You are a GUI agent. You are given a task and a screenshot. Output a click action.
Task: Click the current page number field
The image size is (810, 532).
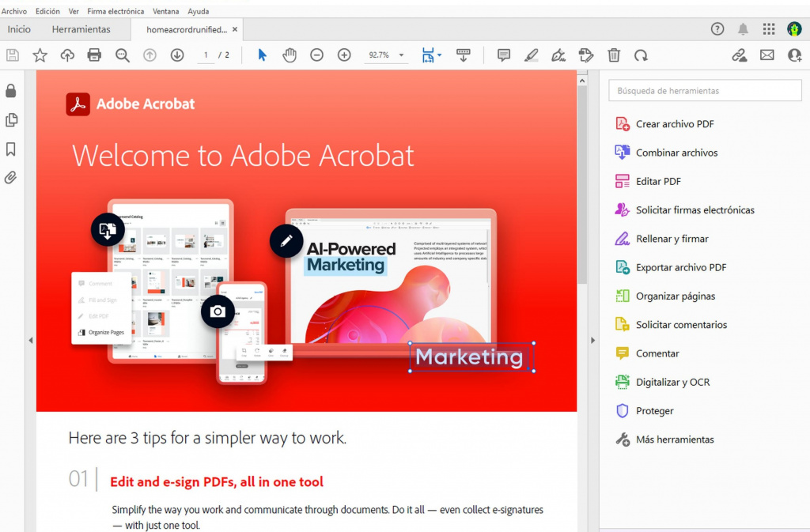(x=206, y=55)
